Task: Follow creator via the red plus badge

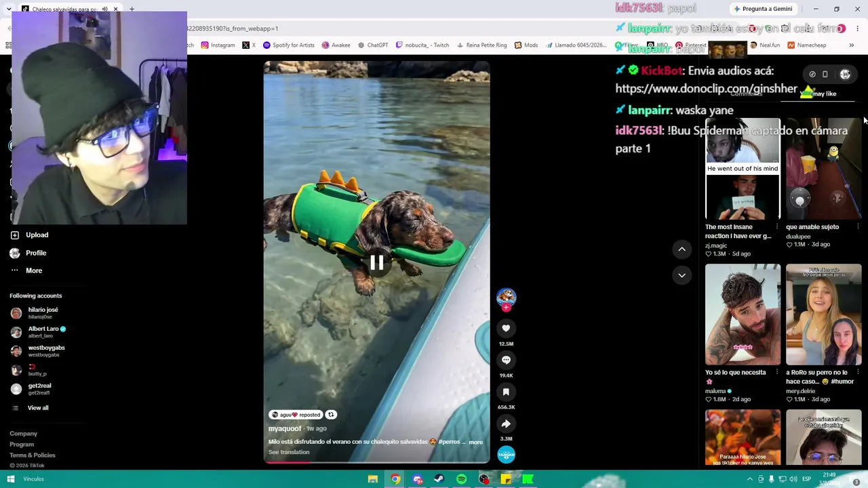Action: coord(506,308)
